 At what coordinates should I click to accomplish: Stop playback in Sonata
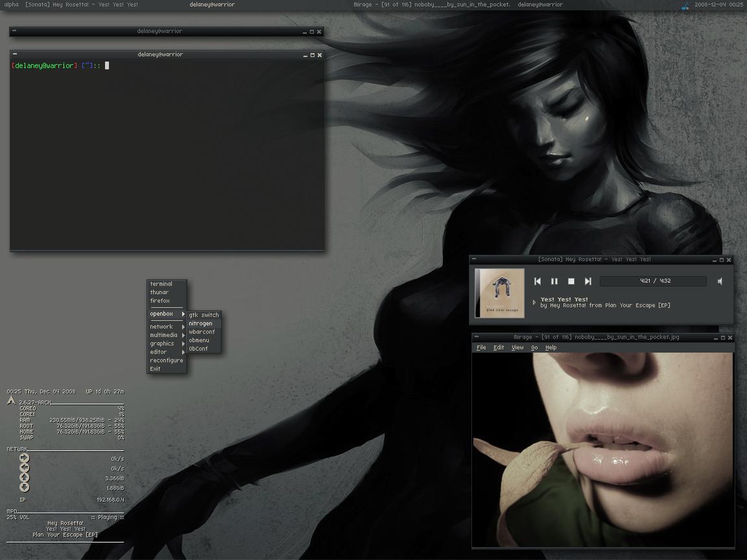(571, 281)
